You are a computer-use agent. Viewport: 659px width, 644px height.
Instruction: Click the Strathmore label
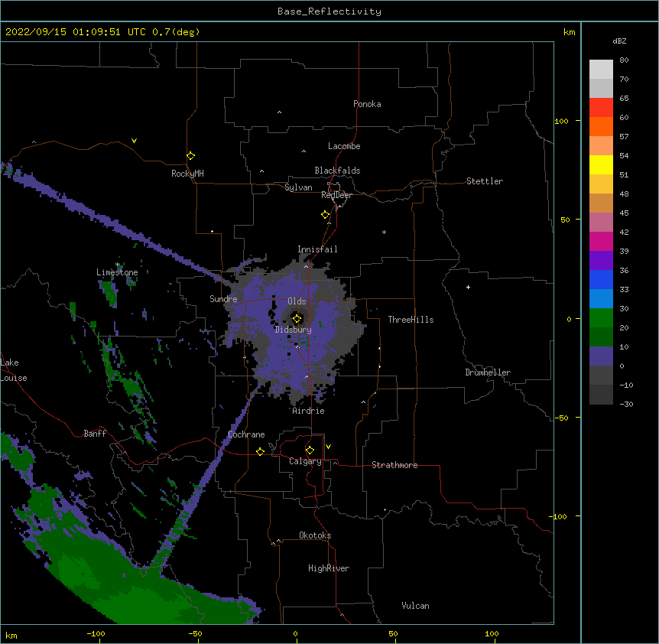tap(394, 465)
